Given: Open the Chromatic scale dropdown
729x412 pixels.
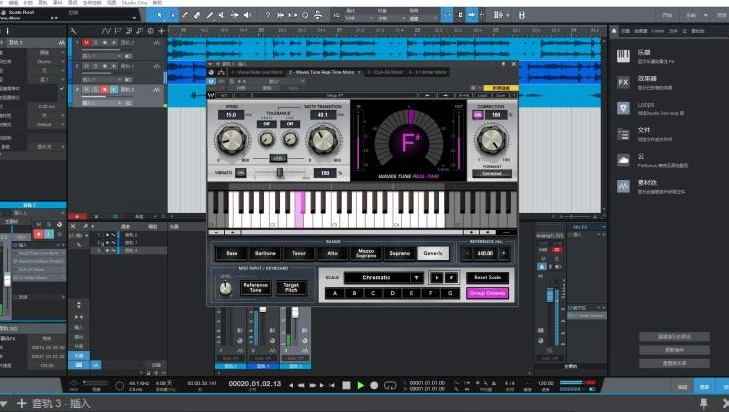Looking at the screenshot, I should [x=417, y=278].
